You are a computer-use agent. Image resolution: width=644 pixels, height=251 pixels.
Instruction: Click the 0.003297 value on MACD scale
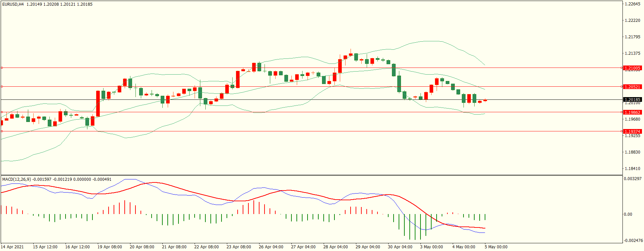[633, 179]
